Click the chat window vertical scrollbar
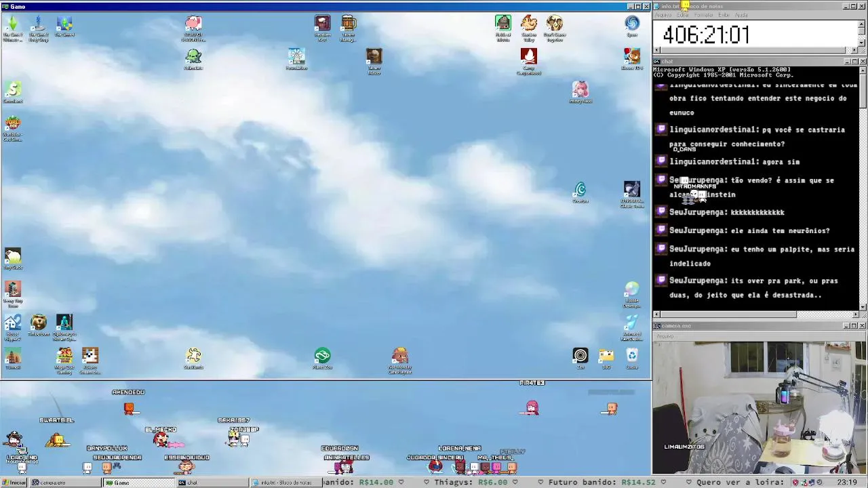Screen dimensions: 868x488 click(863, 188)
